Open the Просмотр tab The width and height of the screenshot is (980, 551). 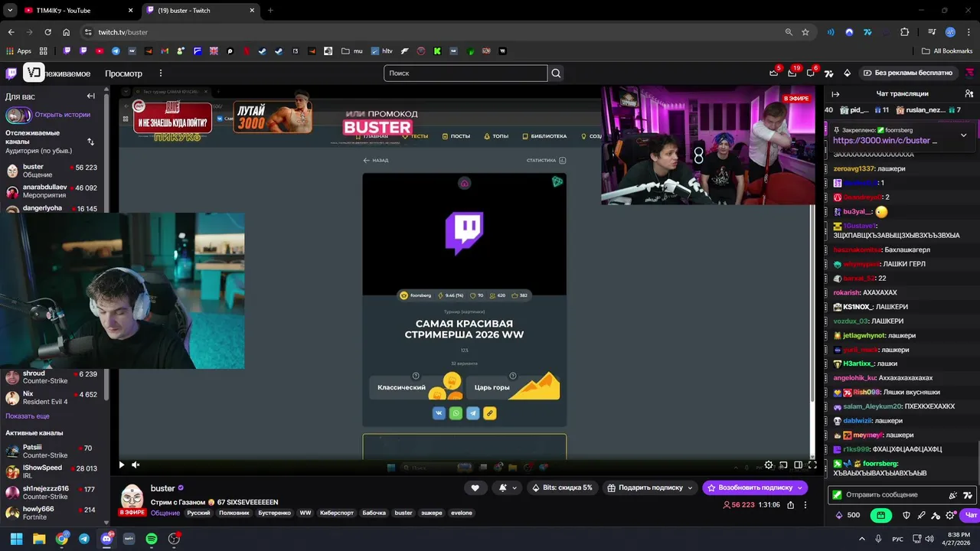point(123,73)
